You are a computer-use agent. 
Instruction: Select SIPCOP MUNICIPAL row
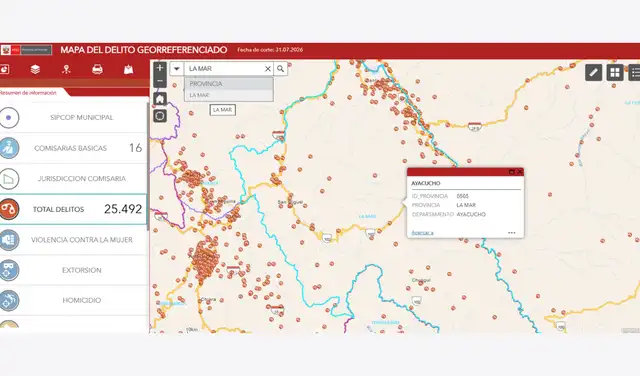coord(73,117)
